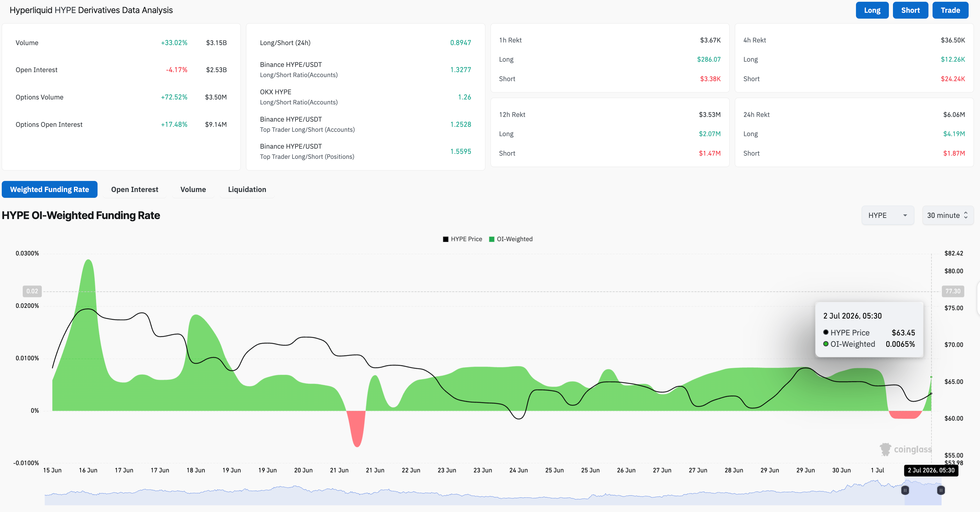Click Binance Long/Short Ratio(Accounts) value 1.3277
This screenshot has height=512, width=980.
click(x=460, y=70)
